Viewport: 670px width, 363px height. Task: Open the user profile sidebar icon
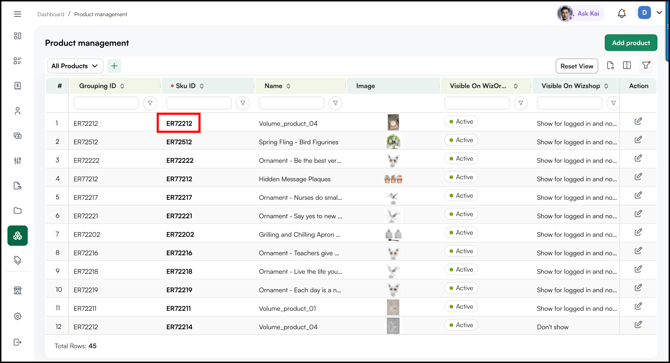(x=18, y=111)
